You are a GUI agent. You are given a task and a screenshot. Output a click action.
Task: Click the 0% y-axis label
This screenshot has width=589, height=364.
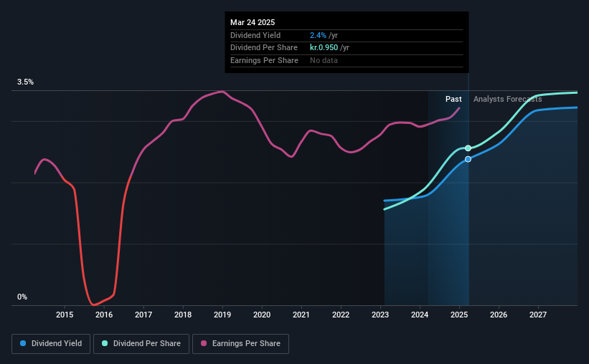coord(22,297)
